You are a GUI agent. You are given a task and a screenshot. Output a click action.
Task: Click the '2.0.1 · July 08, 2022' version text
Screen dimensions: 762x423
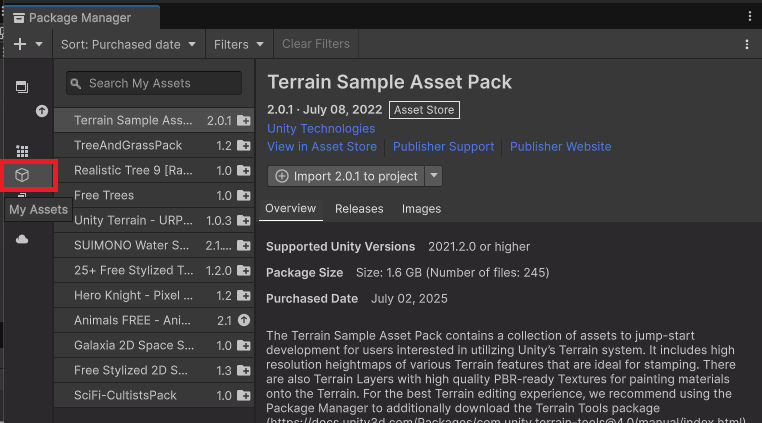pos(325,110)
